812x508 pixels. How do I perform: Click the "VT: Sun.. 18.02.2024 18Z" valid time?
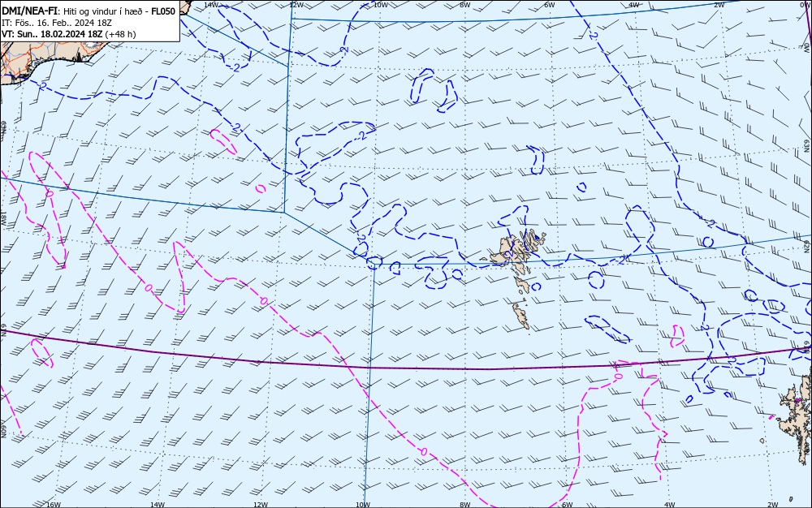(52, 34)
